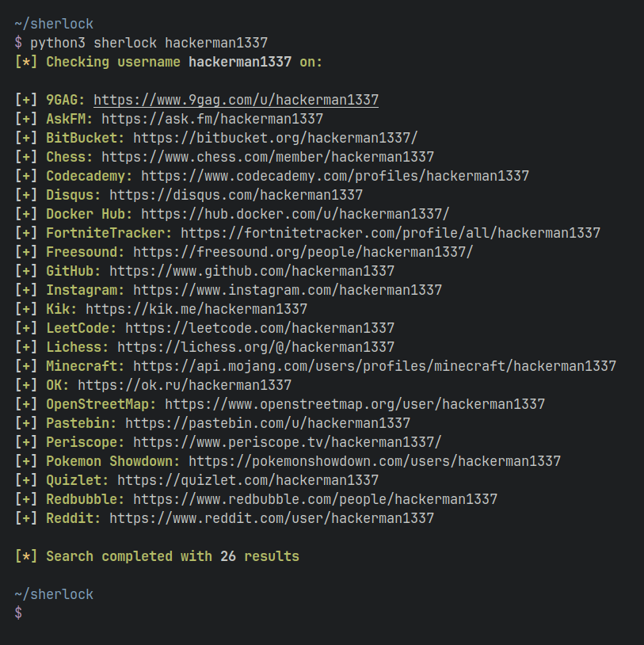Open the Reddit user URL
Image resolution: width=644 pixels, height=645 pixels.
click(x=271, y=518)
